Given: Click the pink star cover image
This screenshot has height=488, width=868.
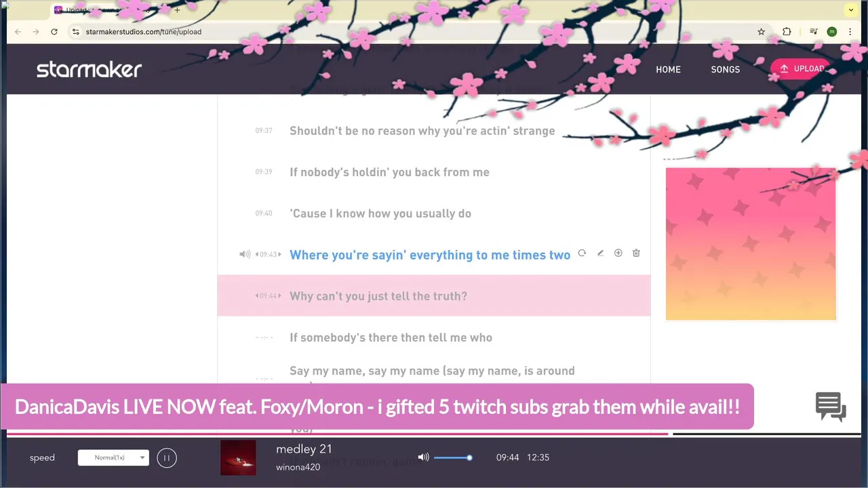Looking at the screenshot, I should click(751, 244).
